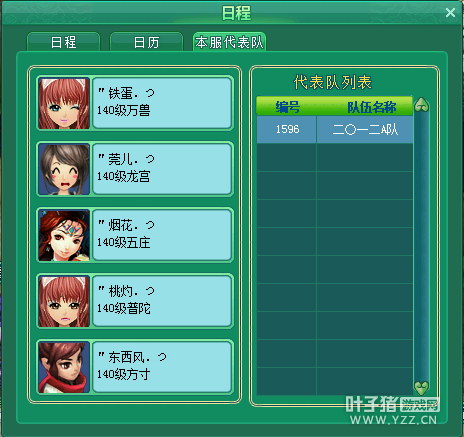464x437 pixels.
Task: Click the scroll-up heart arrow icon
Action: (x=421, y=105)
